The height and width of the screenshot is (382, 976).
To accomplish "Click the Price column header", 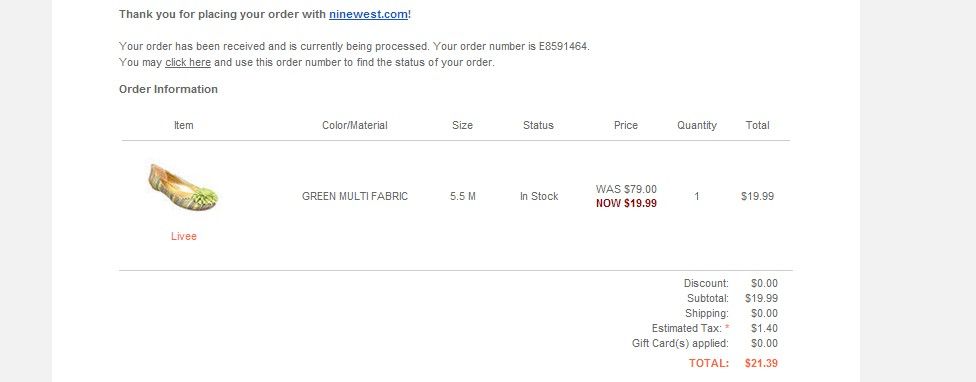I will coord(626,125).
